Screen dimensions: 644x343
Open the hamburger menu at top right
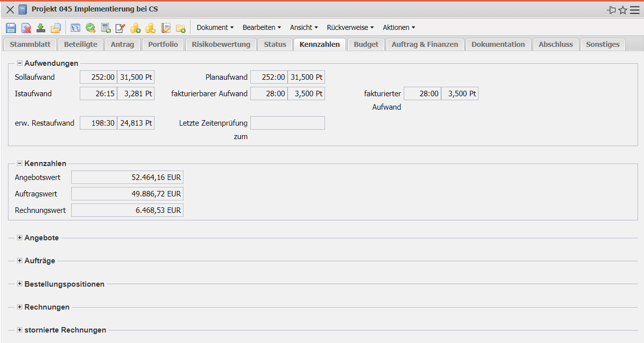point(635,10)
